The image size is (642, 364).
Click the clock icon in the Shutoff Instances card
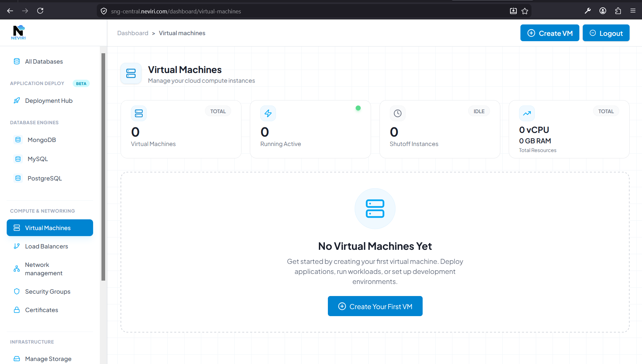tap(398, 113)
